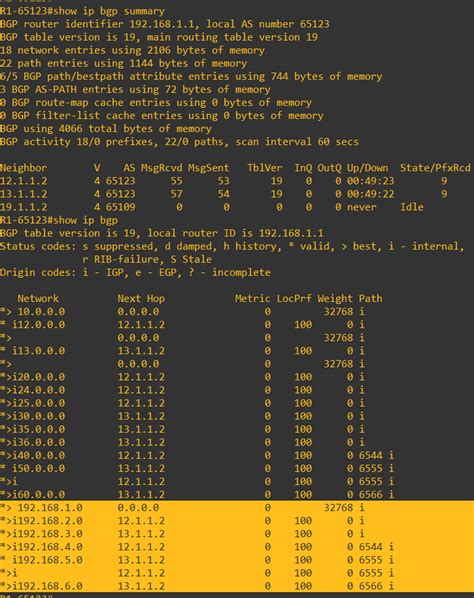Select network i60.0.0.0 in the BGP table
Screen dimensions: 474x598
tap(39, 495)
